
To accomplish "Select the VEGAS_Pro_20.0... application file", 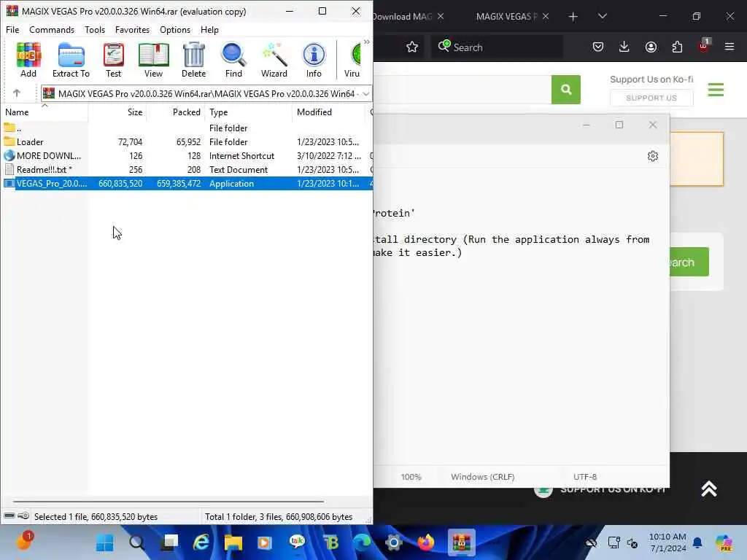I will 186,183.
